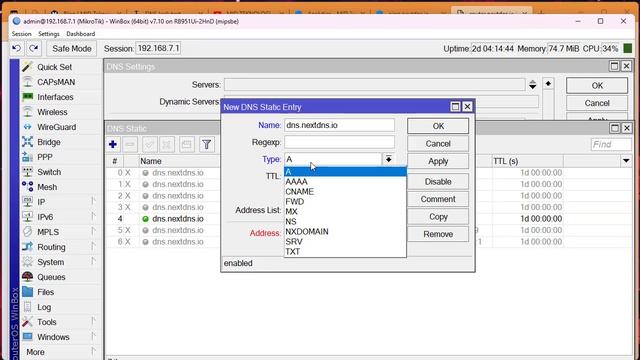
Task: Click the comment icon in DNS Static toolbar
Action: click(x=187, y=144)
